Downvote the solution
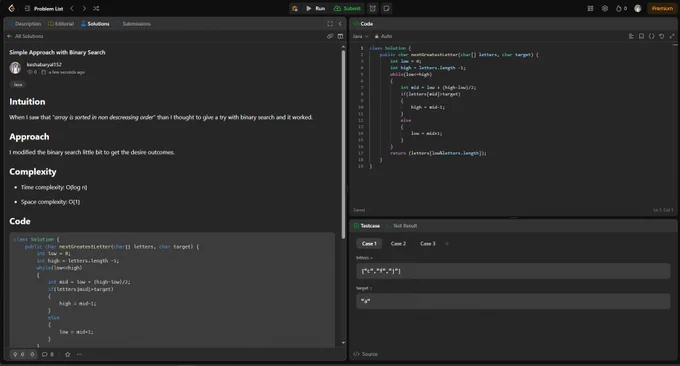Image resolution: width=680 pixels, height=366 pixels. [33, 354]
